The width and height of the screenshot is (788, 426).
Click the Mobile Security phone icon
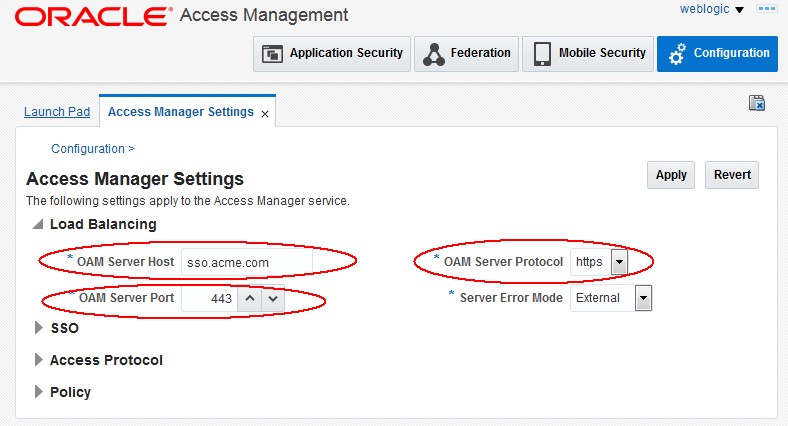point(542,54)
